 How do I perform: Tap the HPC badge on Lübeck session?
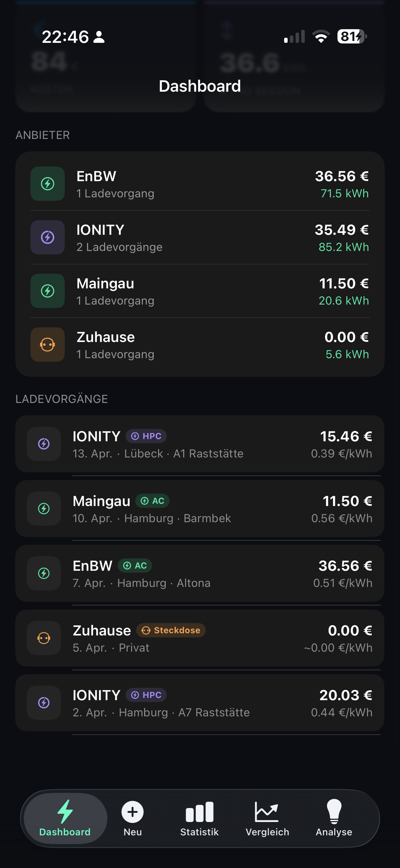146,436
